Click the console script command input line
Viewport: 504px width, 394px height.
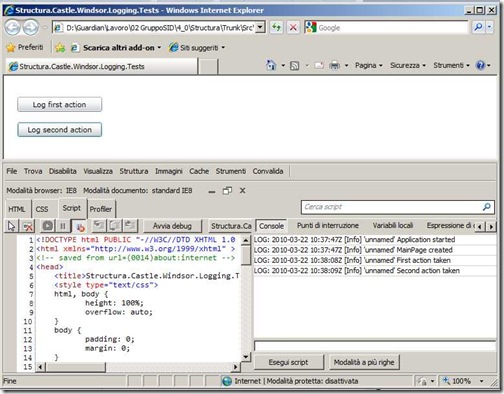point(375,345)
